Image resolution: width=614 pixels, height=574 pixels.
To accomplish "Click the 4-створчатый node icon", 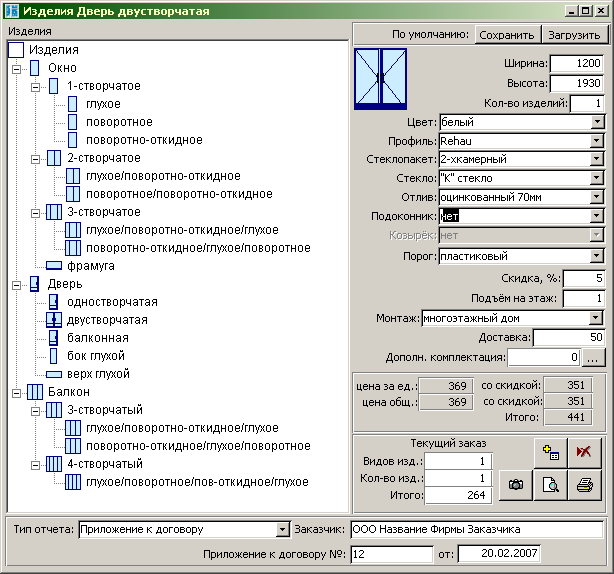I will (54, 464).
